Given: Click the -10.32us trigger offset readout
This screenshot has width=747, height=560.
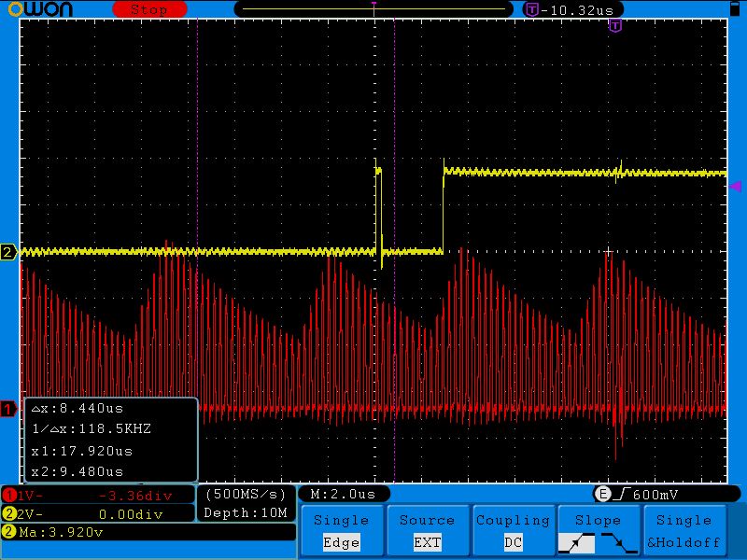Looking at the screenshot, I should point(577,10).
